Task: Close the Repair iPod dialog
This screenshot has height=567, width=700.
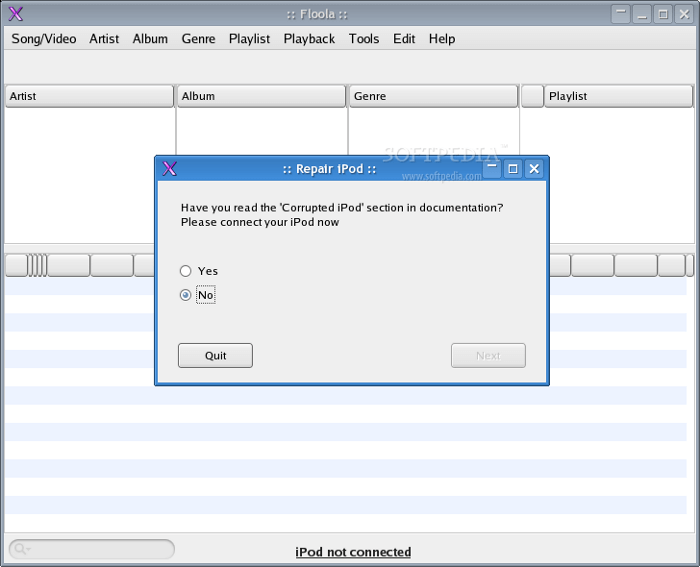Action: coord(534,168)
